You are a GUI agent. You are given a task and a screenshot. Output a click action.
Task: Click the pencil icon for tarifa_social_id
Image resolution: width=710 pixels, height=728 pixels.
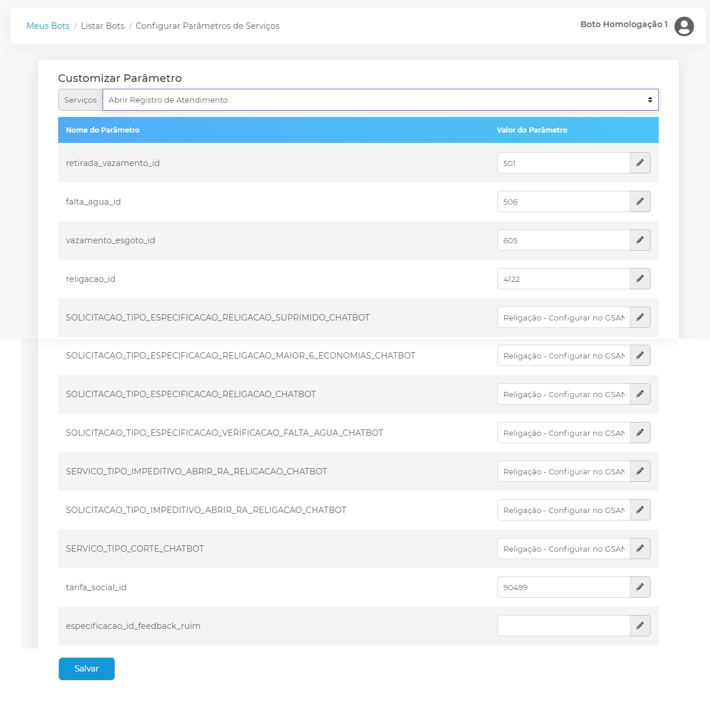(x=640, y=587)
